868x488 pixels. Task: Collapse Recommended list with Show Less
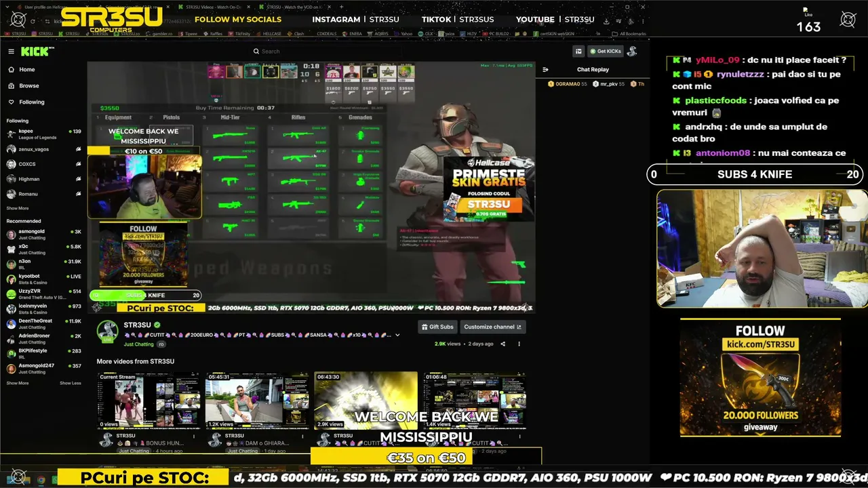pyautogui.click(x=70, y=383)
